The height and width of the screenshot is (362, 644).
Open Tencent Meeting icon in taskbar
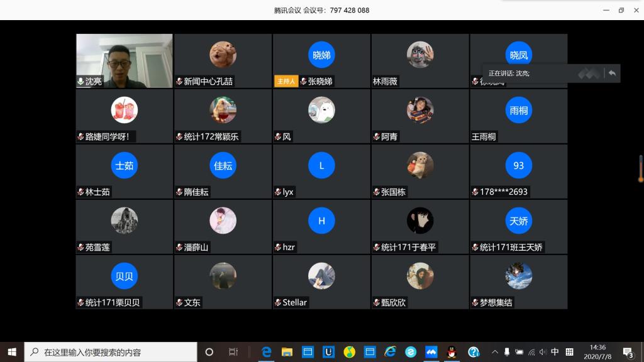coord(431,352)
